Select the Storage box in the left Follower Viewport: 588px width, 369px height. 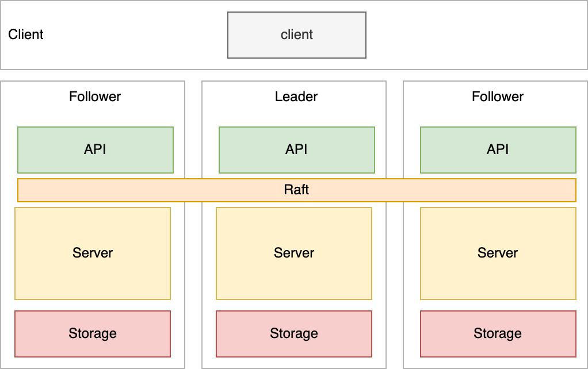point(92,334)
